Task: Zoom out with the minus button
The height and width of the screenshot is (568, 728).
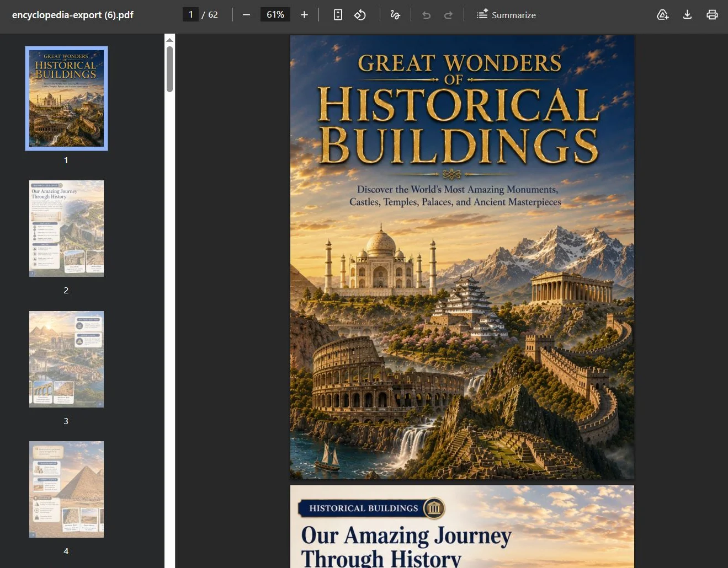Action: pyautogui.click(x=246, y=15)
